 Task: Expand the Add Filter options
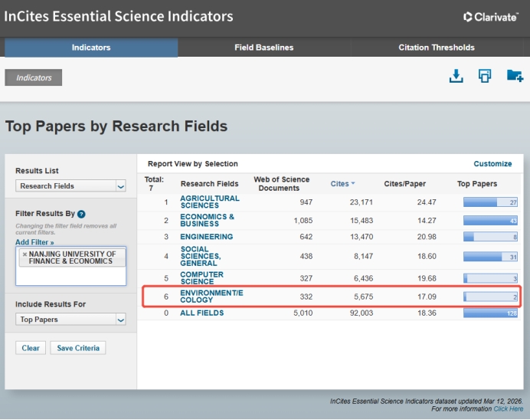(34, 241)
